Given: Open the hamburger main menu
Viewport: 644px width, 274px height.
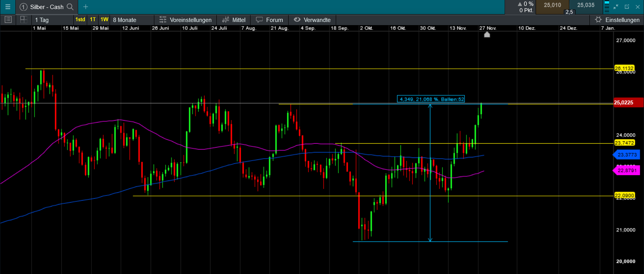Looking at the screenshot, I should pyautogui.click(x=7, y=7).
